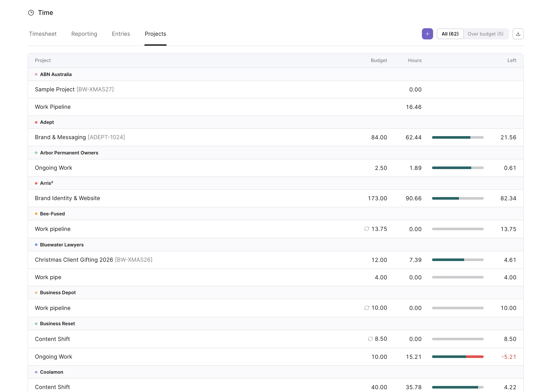
Task: Click the Business Reset client header
Action: [275, 324]
